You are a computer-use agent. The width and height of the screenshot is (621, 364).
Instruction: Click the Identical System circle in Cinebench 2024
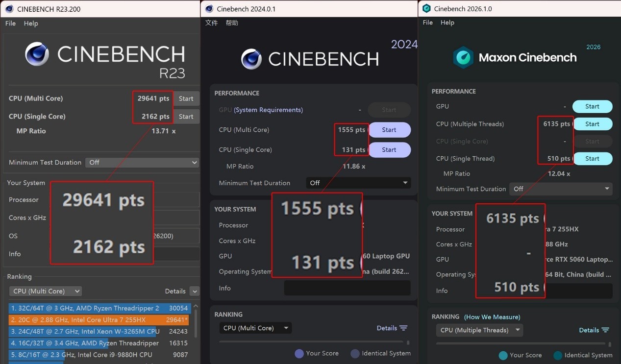[355, 353]
